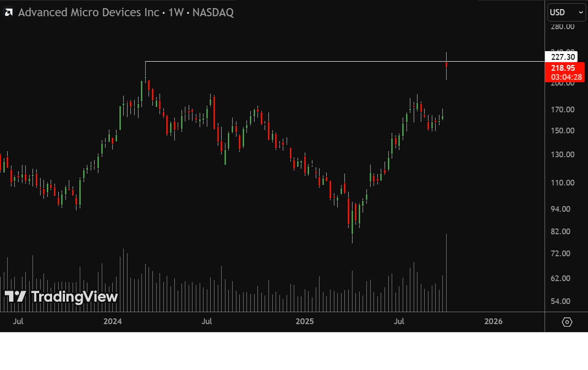Click the 03:04:28 bar countdown timer

coord(566,77)
